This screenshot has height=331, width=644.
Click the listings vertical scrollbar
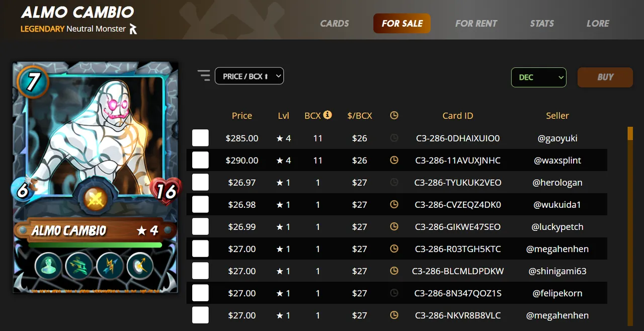point(630,225)
